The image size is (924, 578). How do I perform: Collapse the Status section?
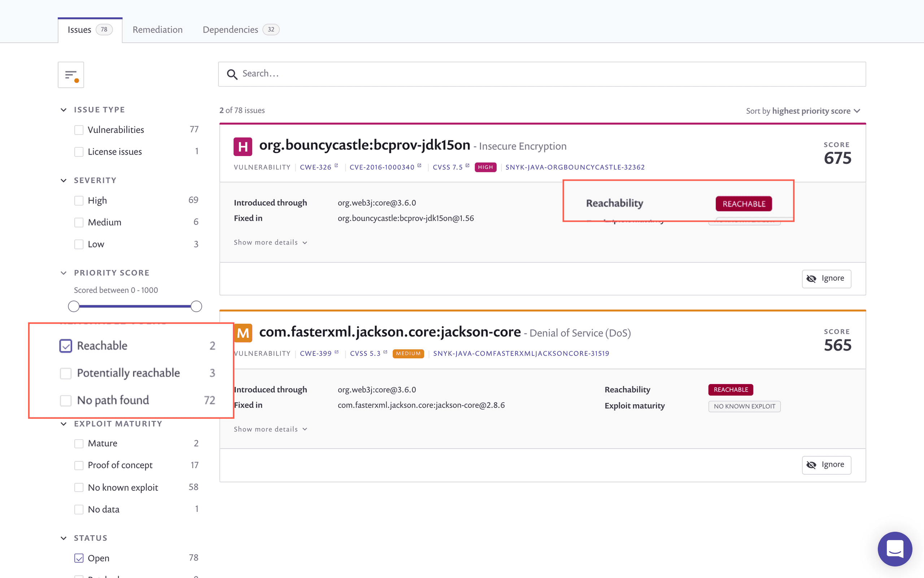tap(64, 538)
